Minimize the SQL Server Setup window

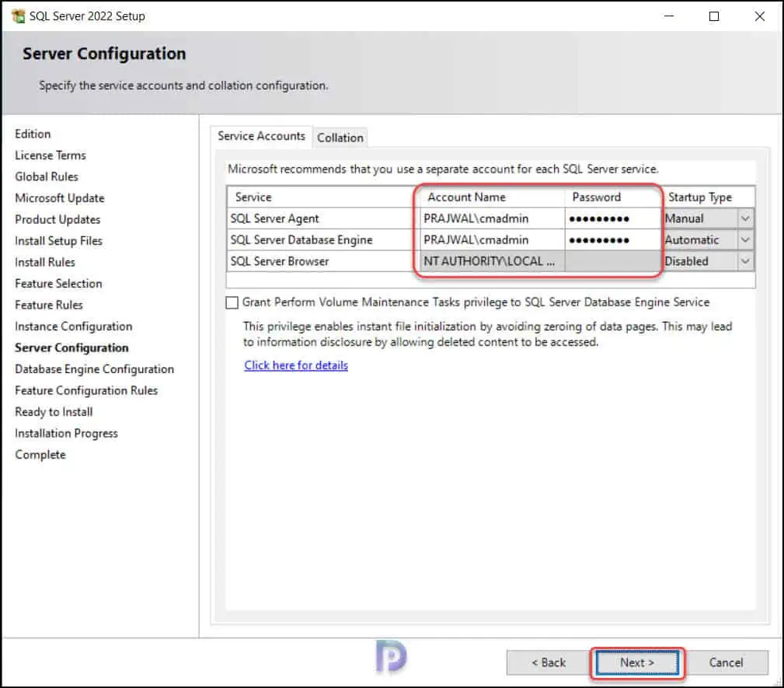669,16
